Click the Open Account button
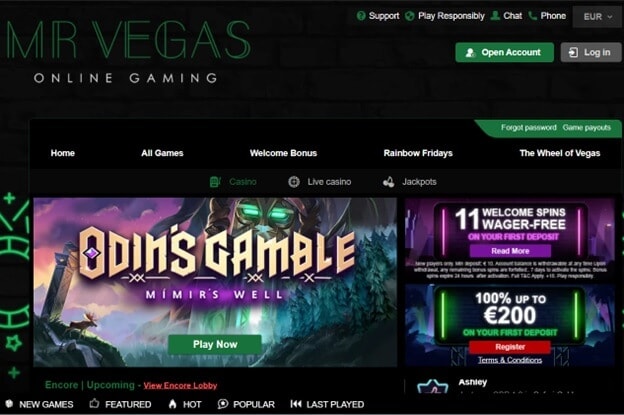624x415 pixels. [x=504, y=53]
